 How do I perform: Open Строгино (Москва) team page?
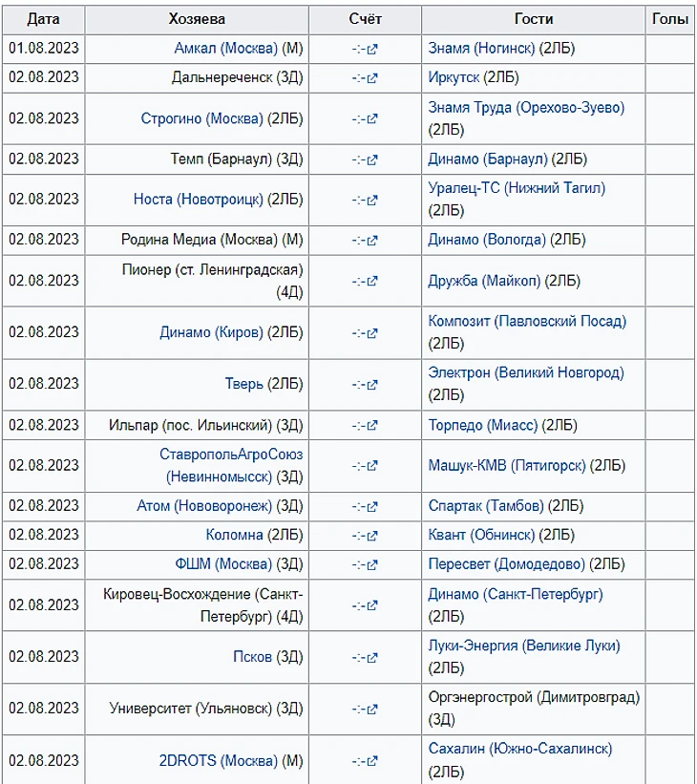click(202, 118)
